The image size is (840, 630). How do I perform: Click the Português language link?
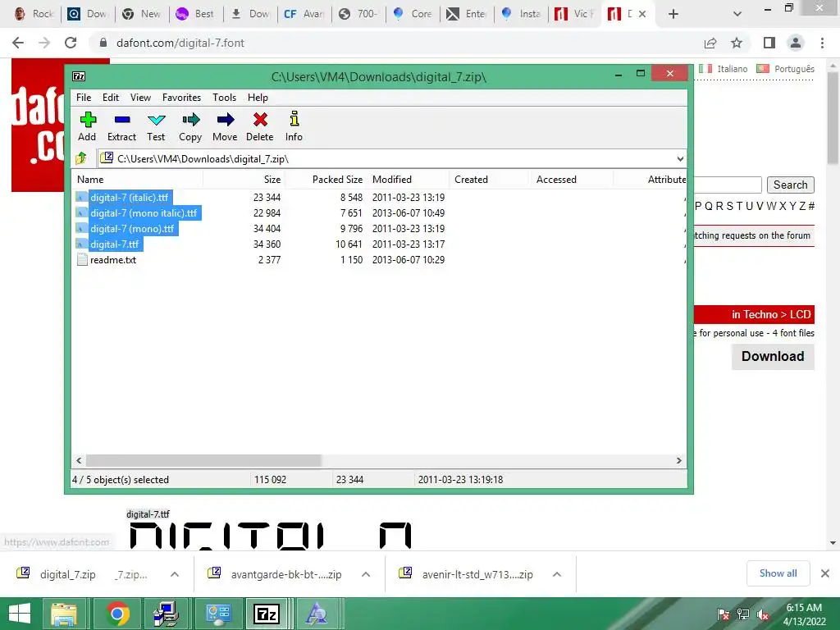pyautogui.click(x=794, y=69)
